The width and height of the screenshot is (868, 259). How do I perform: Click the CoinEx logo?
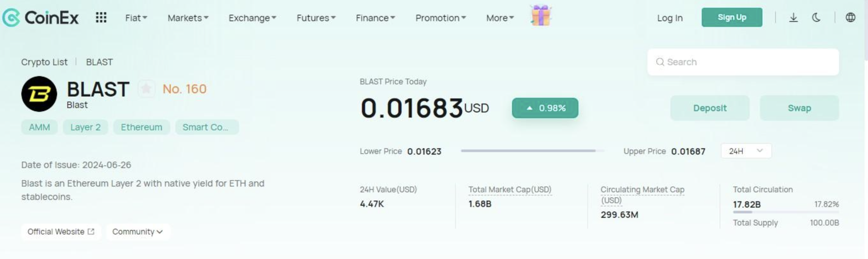coord(40,18)
